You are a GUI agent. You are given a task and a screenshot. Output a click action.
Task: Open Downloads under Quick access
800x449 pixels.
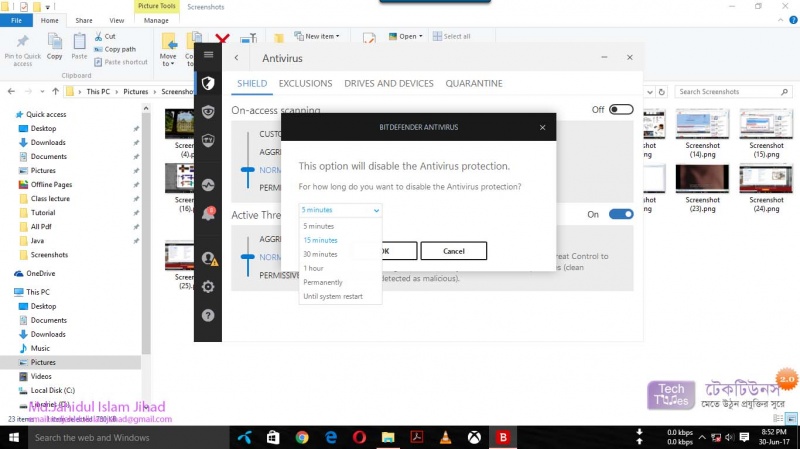coord(48,142)
